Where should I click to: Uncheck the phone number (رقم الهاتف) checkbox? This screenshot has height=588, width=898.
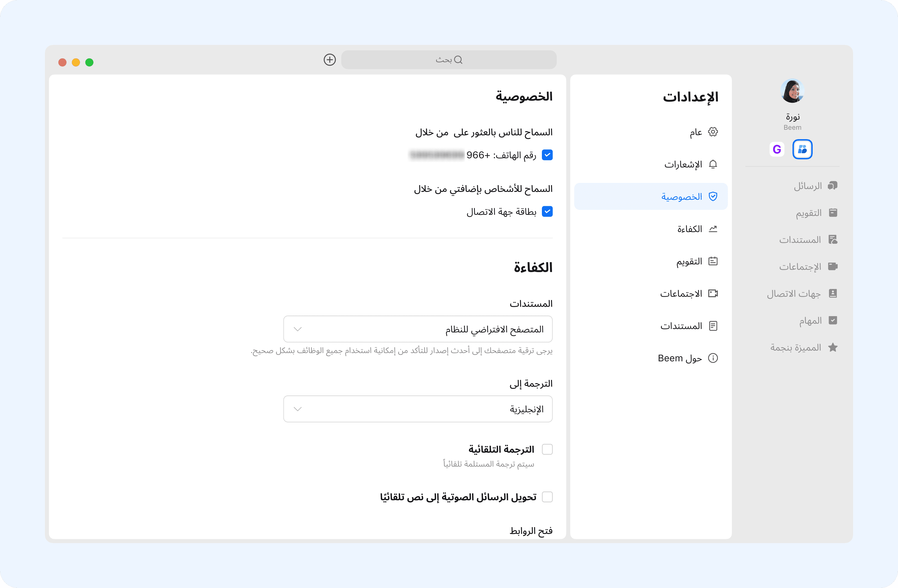click(x=547, y=155)
